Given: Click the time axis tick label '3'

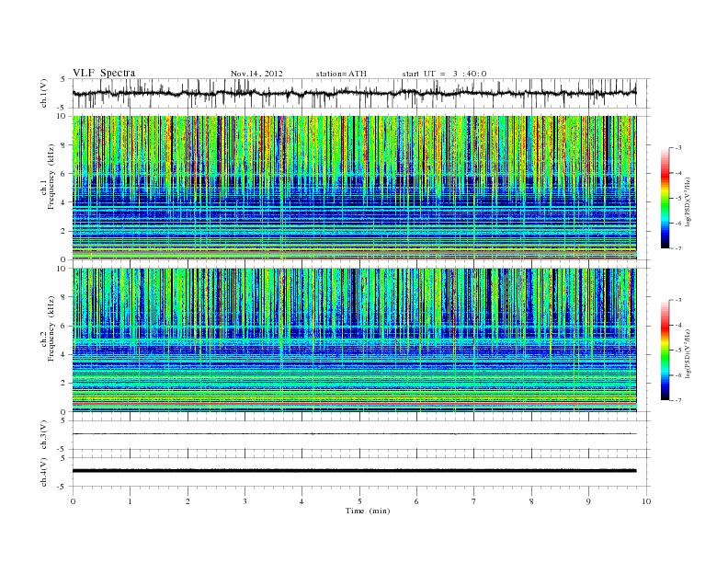Looking at the screenshot, I should (245, 501).
